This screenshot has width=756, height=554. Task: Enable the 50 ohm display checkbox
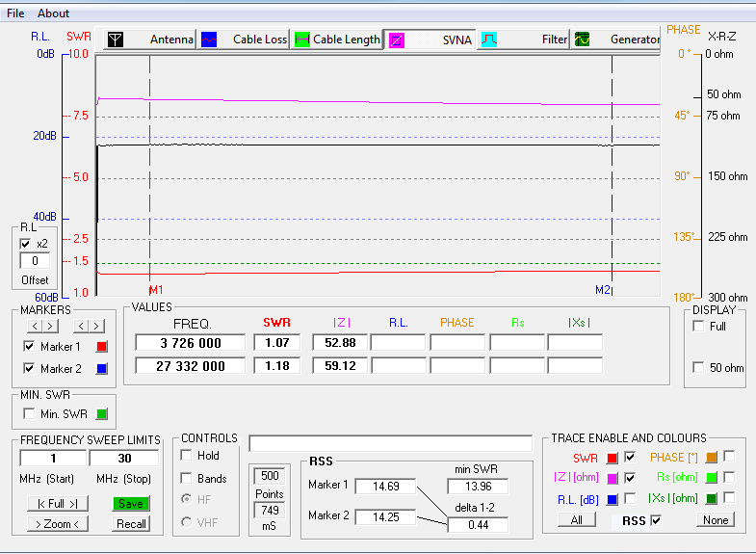coord(698,367)
